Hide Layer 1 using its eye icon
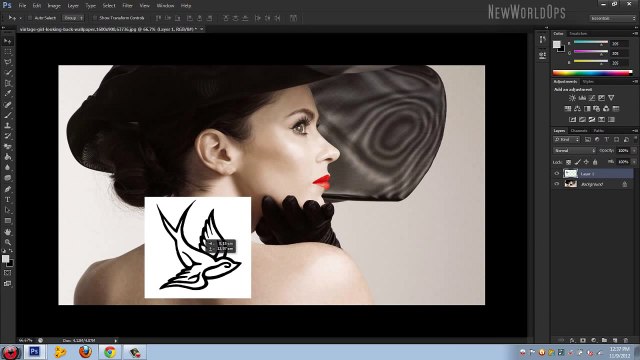The height and width of the screenshot is (360, 640). point(557,173)
